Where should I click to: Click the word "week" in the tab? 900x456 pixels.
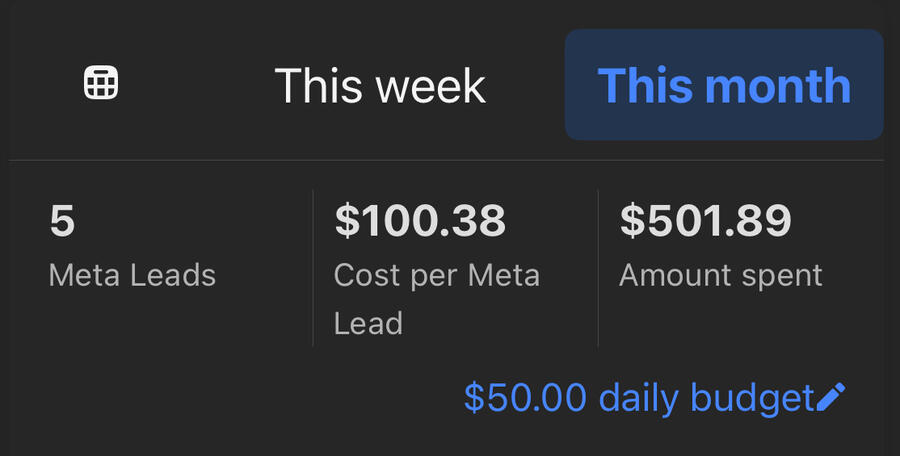(436, 86)
